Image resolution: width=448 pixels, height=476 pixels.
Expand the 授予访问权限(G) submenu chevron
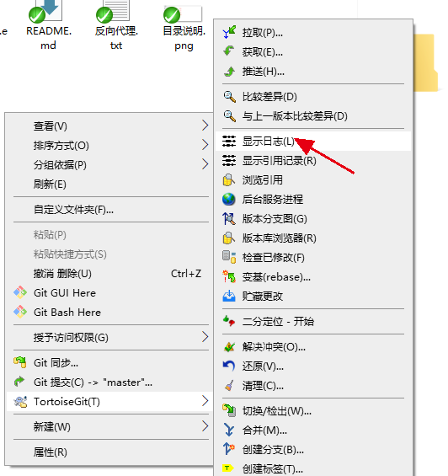205,337
